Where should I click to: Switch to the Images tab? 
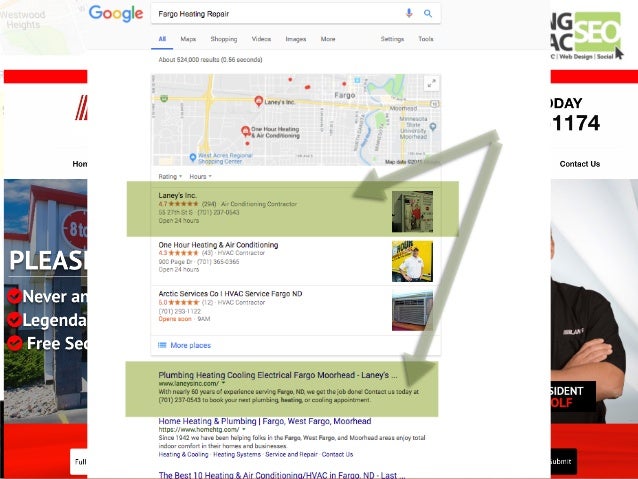click(296, 39)
